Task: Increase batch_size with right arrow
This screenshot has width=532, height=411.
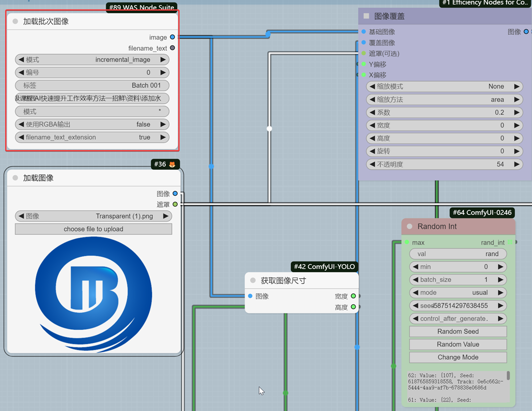Action: [x=501, y=279]
